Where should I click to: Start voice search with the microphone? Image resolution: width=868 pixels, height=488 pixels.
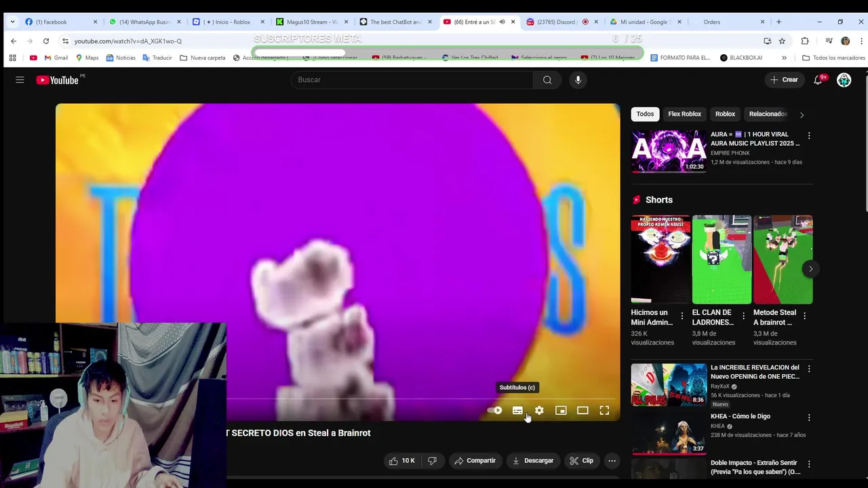(578, 80)
